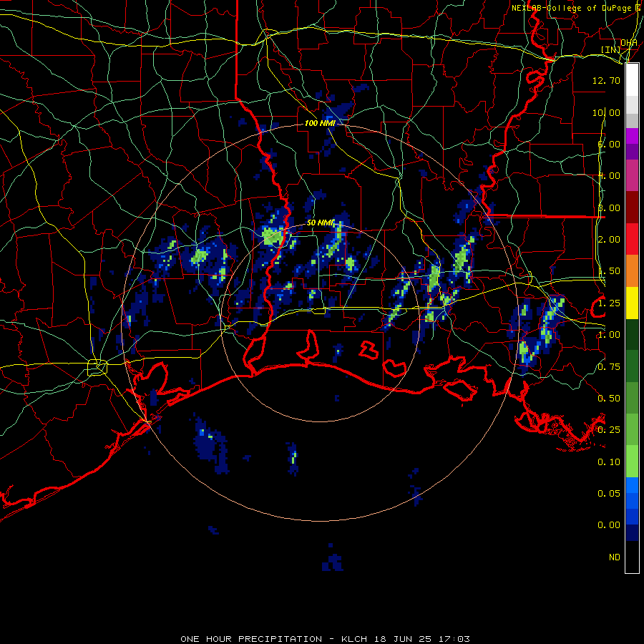The image size is (644, 644).
Task: Select the white 12.70 swatch in legend
Action: (632, 80)
